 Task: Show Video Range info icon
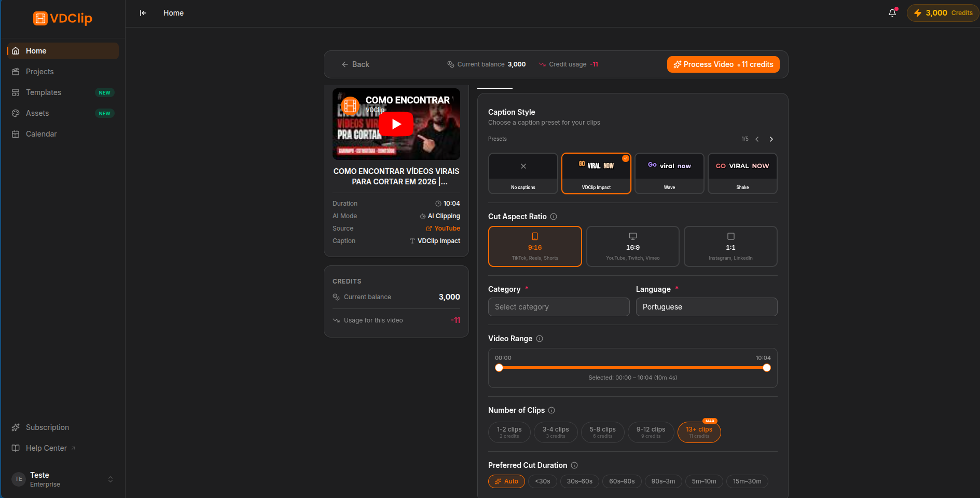[x=540, y=339]
